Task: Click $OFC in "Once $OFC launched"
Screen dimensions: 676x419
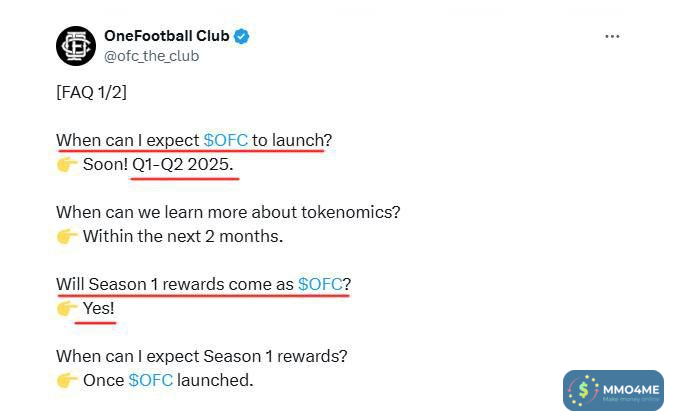Action: pyautogui.click(x=151, y=380)
